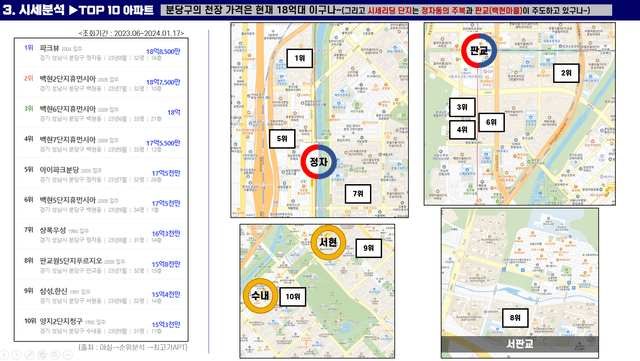Click the '3. 시세분석 ▶TOP 10 아파트' slide title

tap(78, 10)
